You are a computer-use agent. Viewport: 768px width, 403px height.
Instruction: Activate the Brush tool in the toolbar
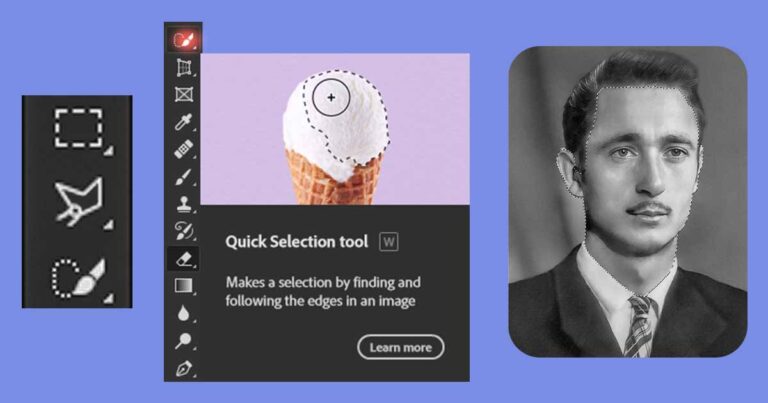[184, 177]
